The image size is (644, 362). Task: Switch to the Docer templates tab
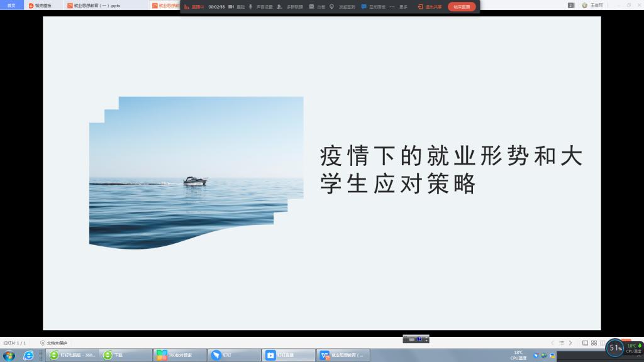pos(40,5)
